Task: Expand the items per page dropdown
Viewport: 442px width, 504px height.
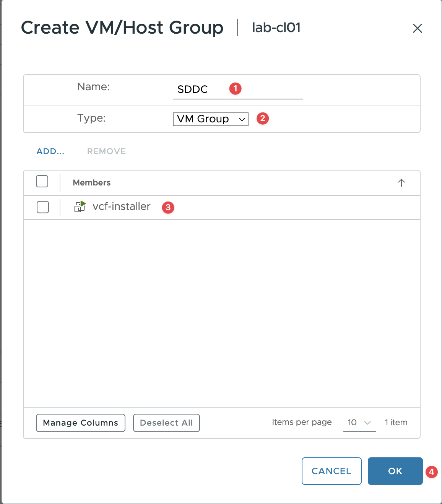Action: tap(359, 423)
